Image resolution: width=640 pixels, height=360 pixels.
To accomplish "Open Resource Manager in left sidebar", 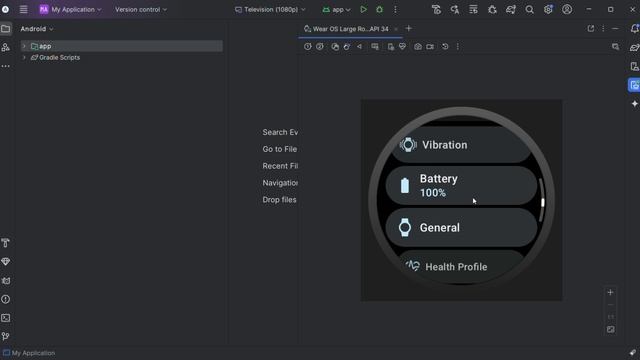I will pos(6,47).
